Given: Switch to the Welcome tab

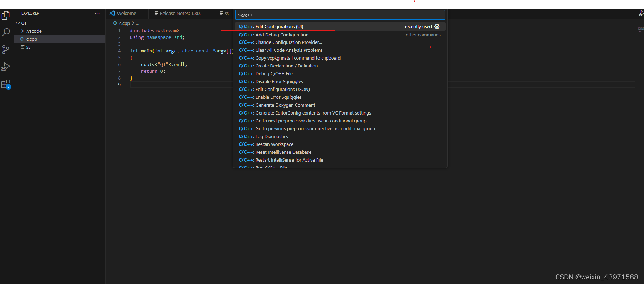Looking at the screenshot, I should [x=126, y=13].
